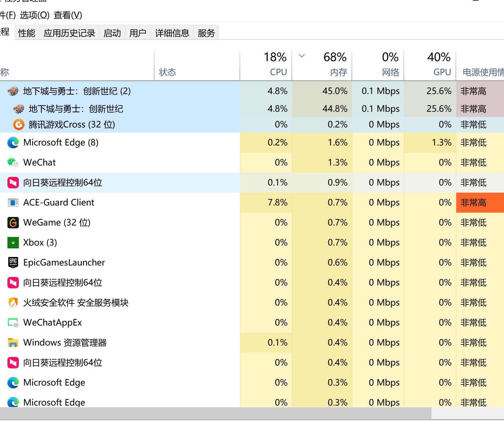Click the 地下城与勇士 child process icon

click(19, 109)
